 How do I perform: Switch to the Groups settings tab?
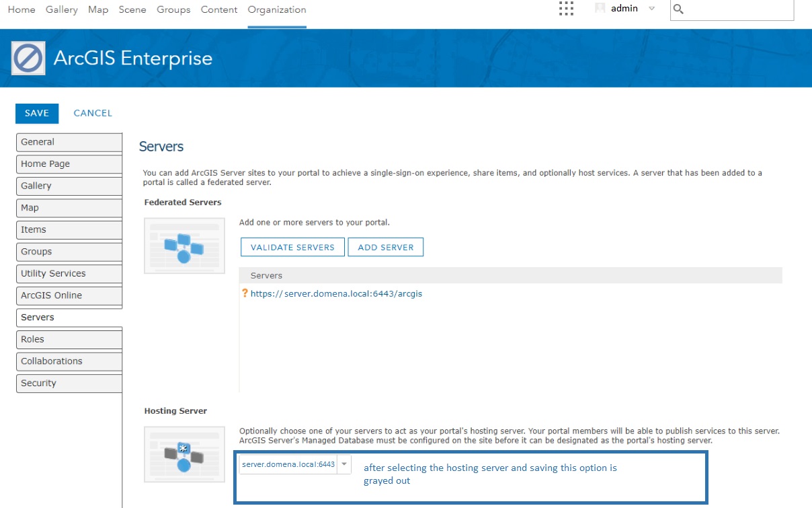[x=69, y=251]
